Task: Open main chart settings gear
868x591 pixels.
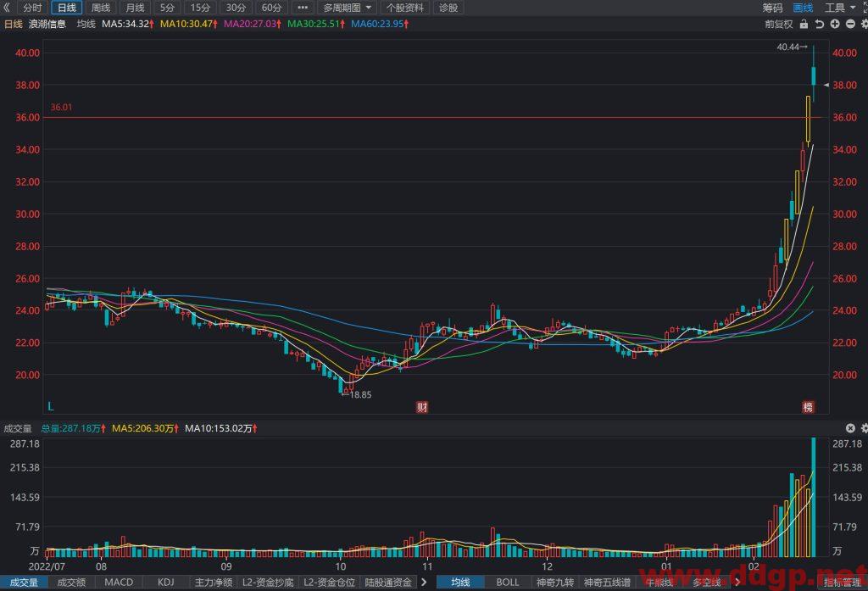Action: [x=864, y=25]
